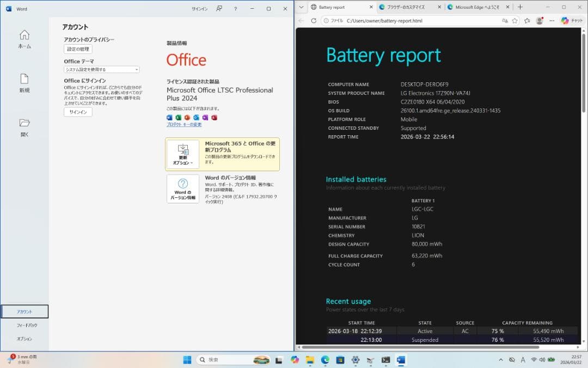Close the Battery report tab

pos(371,7)
